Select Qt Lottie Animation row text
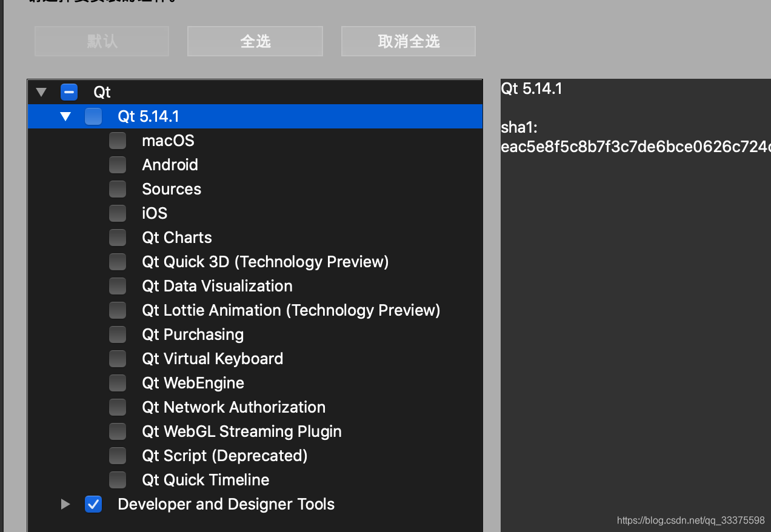This screenshot has height=532, width=771. pos(291,310)
